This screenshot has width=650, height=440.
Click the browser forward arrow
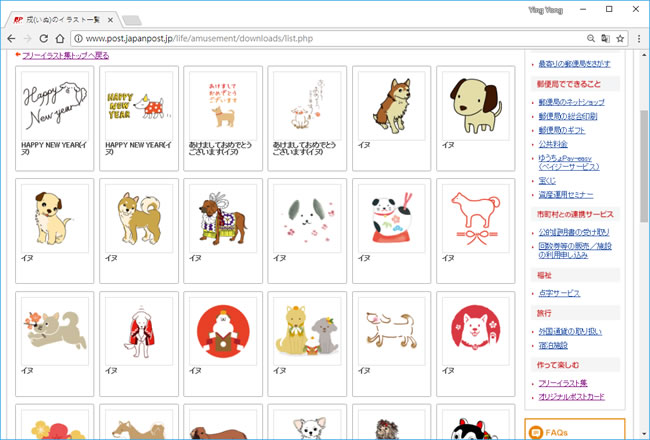[x=27, y=39]
